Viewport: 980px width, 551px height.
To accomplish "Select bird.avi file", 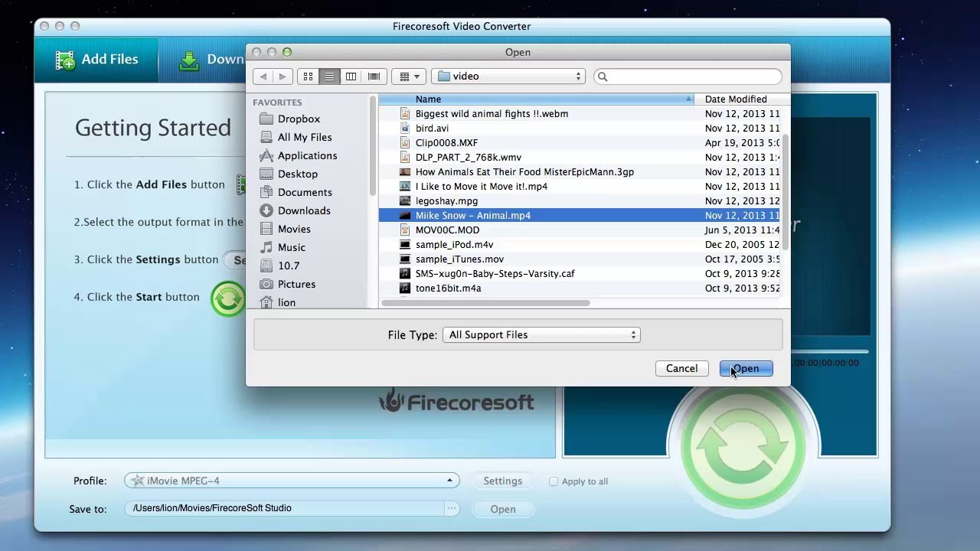I will click(432, 128).
